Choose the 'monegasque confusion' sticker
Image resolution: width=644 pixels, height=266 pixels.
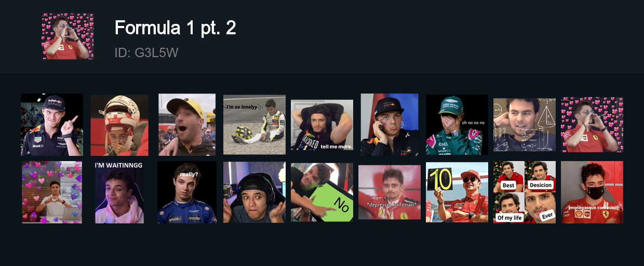tap(592, 192)
